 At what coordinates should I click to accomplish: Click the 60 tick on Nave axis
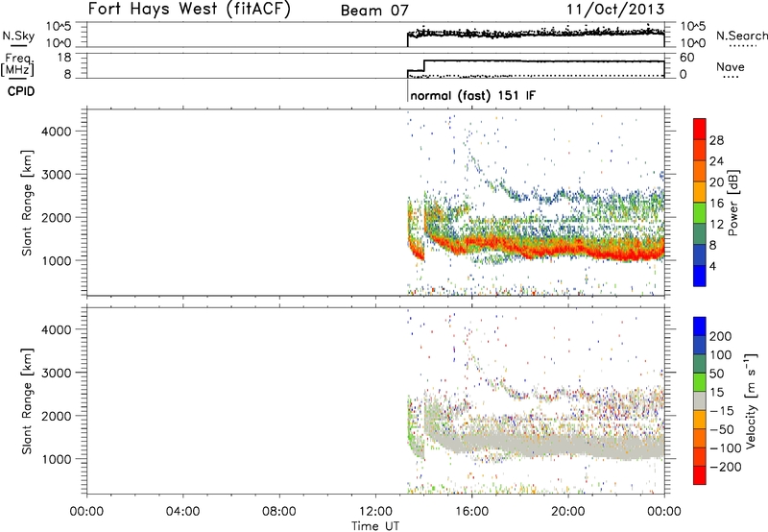coord(687,58)
